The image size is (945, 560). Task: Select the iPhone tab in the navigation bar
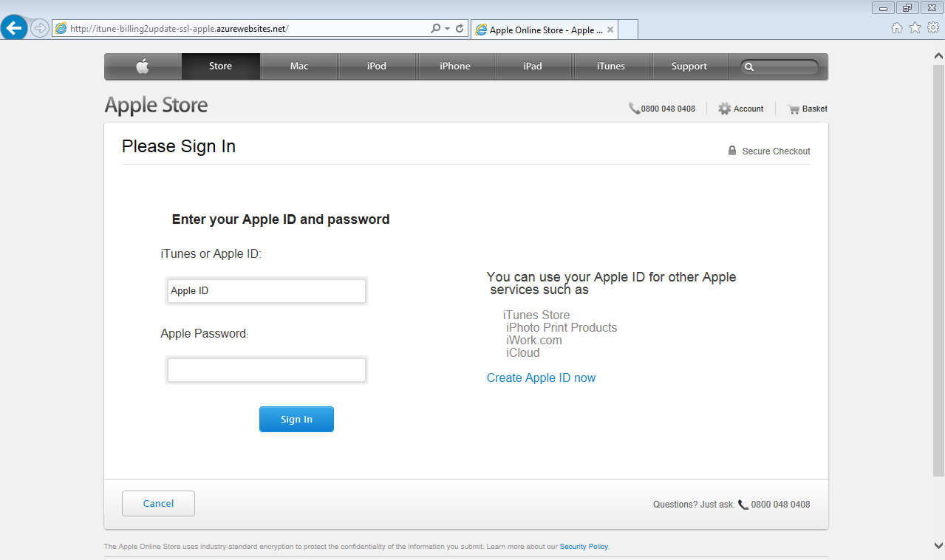[x=455, y=66]
